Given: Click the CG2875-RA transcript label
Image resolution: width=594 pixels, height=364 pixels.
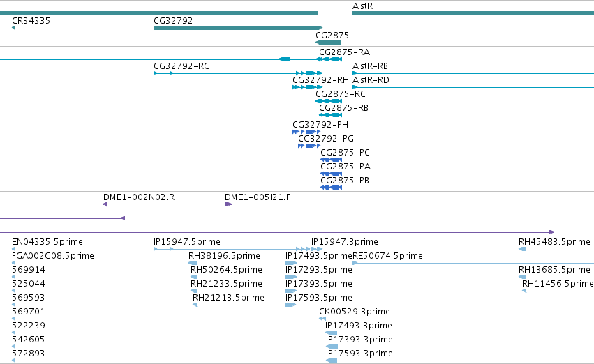Looking at the screenshot, I should point(344,52).
